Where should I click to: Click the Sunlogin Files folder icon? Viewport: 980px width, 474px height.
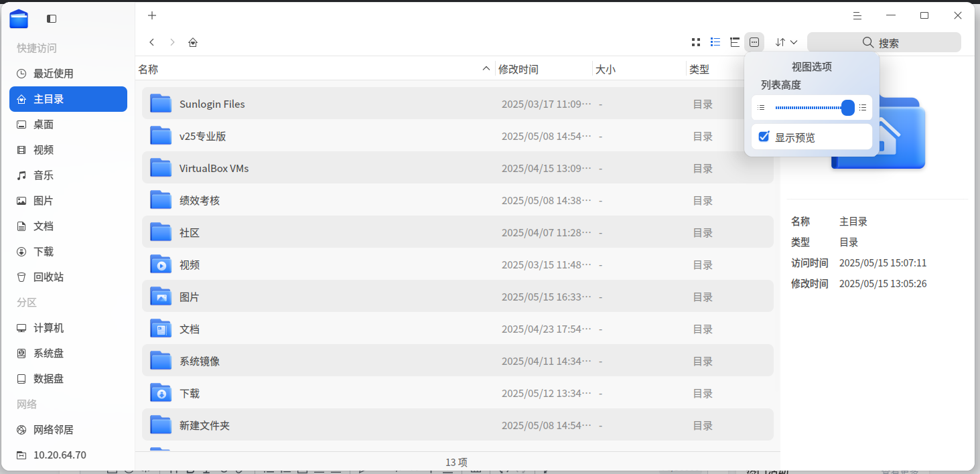(x=161, y=104)
